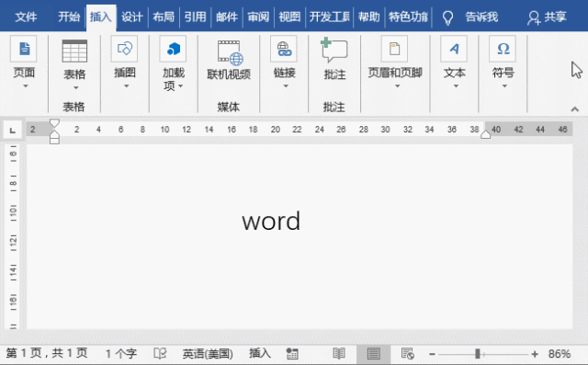The image size is (588, 365).
Task: Expand the 链接 dropdown arrow
Action: (x=286, y=86)
